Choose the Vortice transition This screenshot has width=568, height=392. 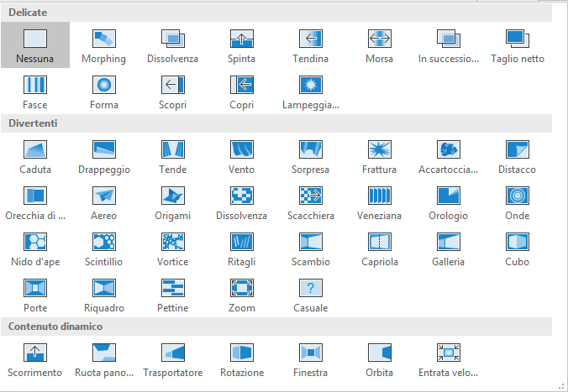[173, 248]
